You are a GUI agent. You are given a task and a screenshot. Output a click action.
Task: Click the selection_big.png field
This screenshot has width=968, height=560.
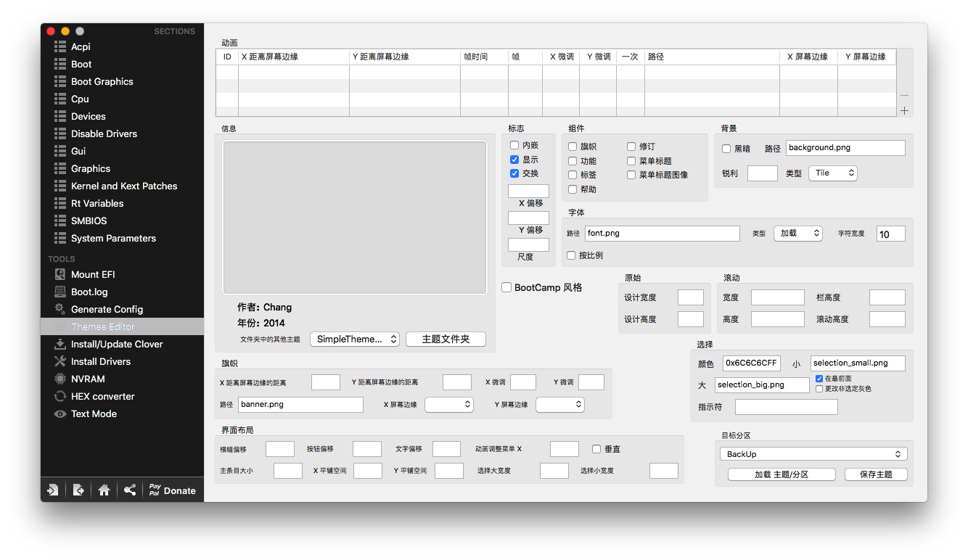tap(762, 384)
